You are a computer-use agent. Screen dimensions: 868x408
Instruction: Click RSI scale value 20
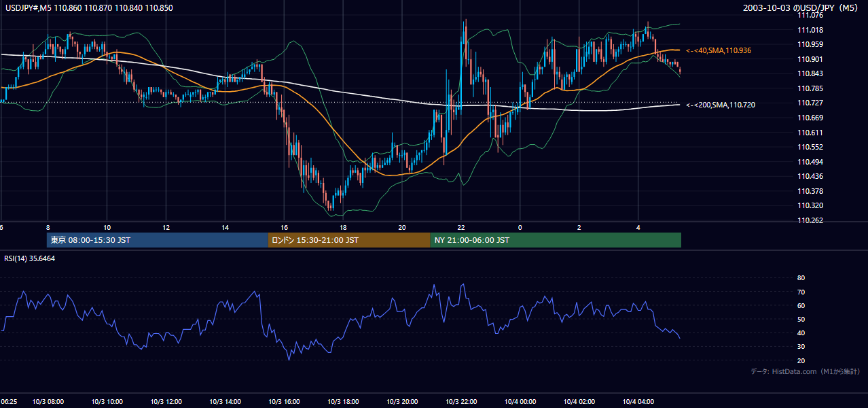[x=801, y=360]
